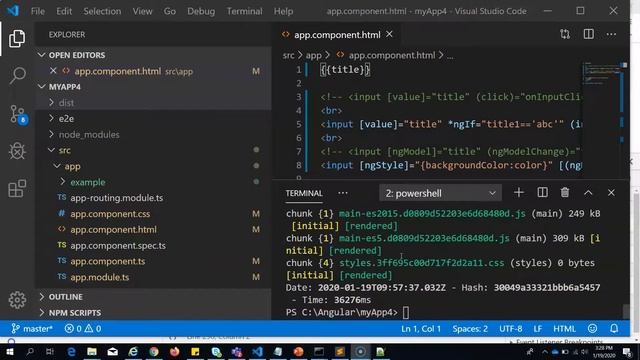Screen dimensions: 640x360
Task: Change language mode via HTML status item
Action: coord(564,329)
